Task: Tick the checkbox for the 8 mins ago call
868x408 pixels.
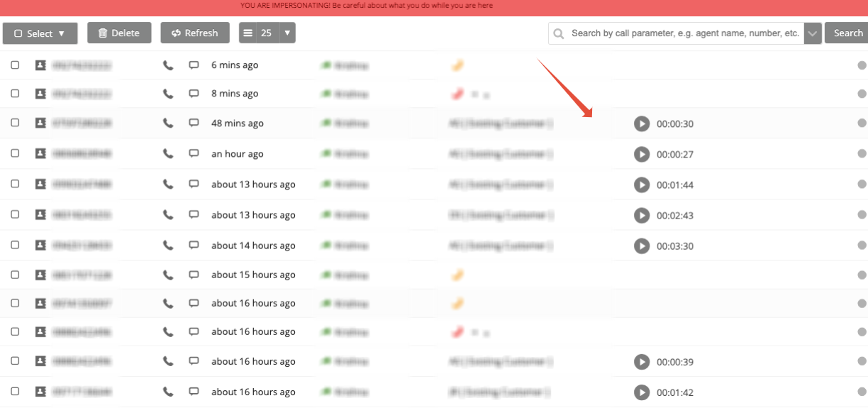Action: tap(15, 93)
